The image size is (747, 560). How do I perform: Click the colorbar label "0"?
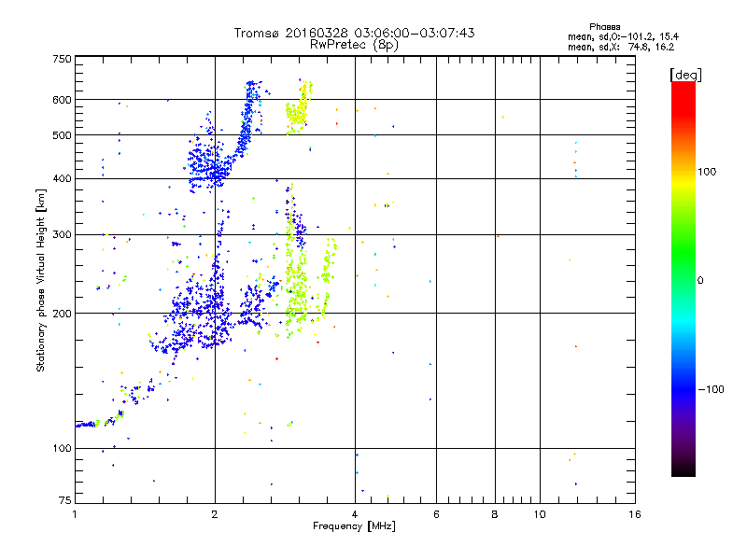click(700, 281)
